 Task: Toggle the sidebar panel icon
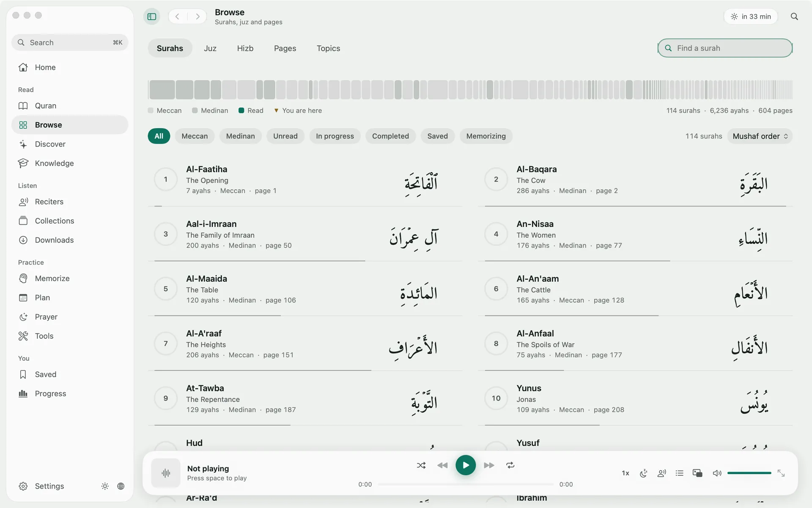(x=152, y=17)
